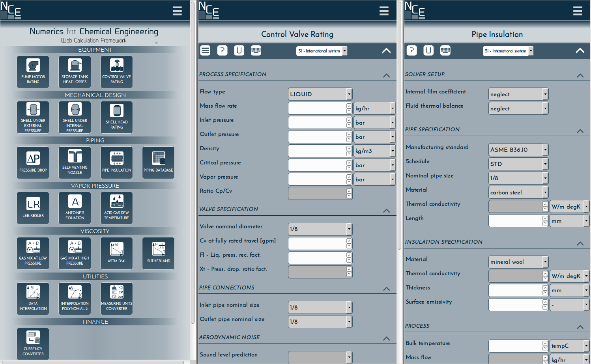The width and height of the screenshot is (591, 364).
Task: Open the hamburger menu above Control Valve Rating
Action: [383, 11]
